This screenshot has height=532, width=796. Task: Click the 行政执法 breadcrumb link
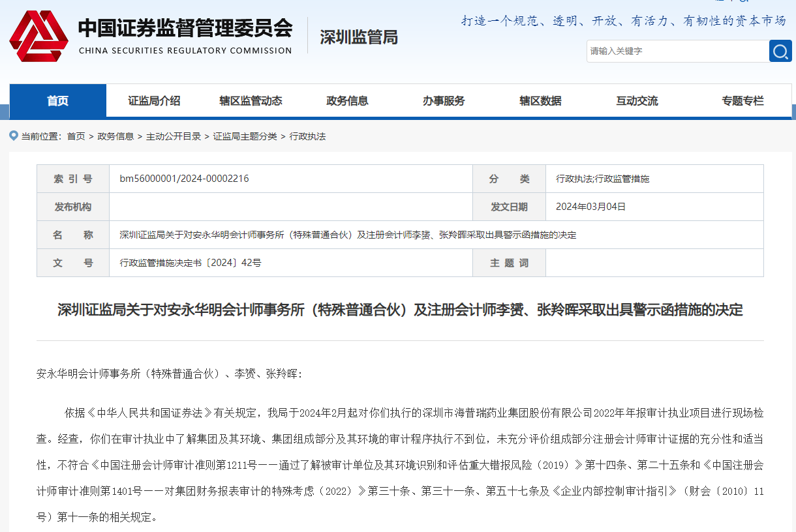pyautogui.click(x=307, y=136)
